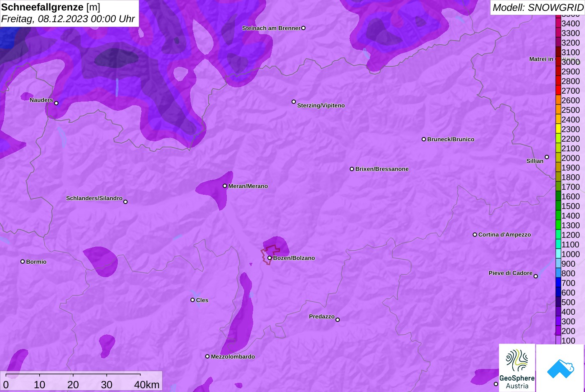Click the Sterzing/Vipiteno city label

321,105
